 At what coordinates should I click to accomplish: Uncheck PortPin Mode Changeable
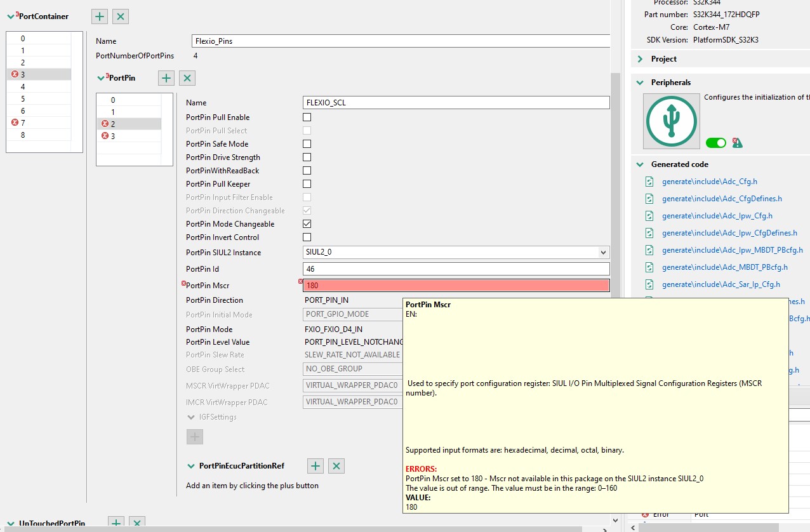point(307,223)
